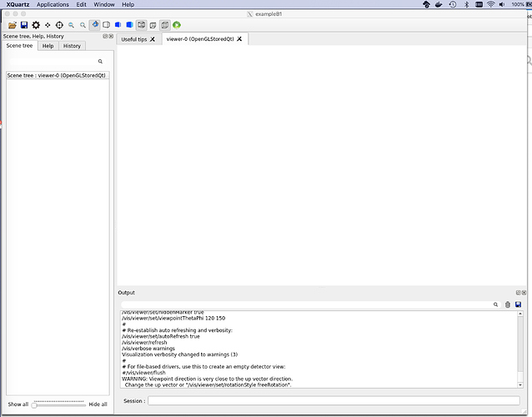
Task: Toggle orthographic projection box icon
Action: [165, 25]
